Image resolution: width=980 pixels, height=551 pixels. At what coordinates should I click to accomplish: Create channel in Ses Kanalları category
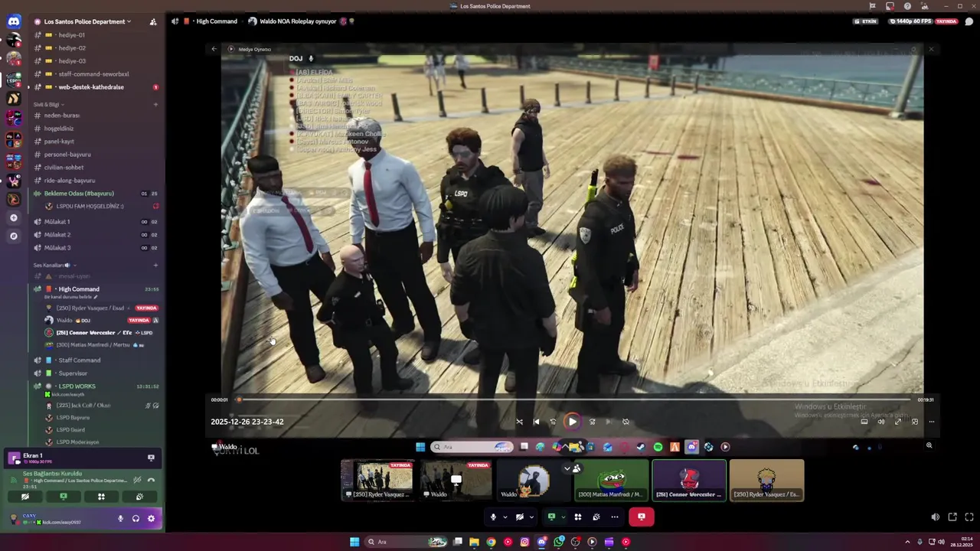point(155,265)
